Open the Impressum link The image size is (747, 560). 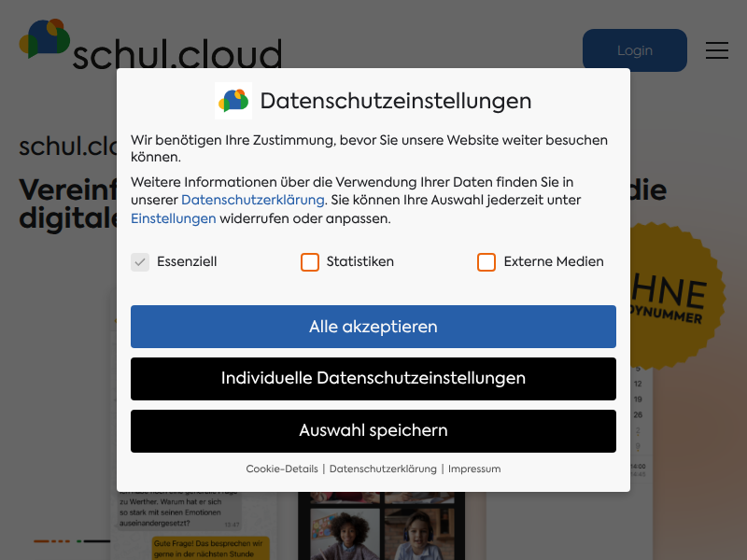pyautogui.click(x=474, y=469)
